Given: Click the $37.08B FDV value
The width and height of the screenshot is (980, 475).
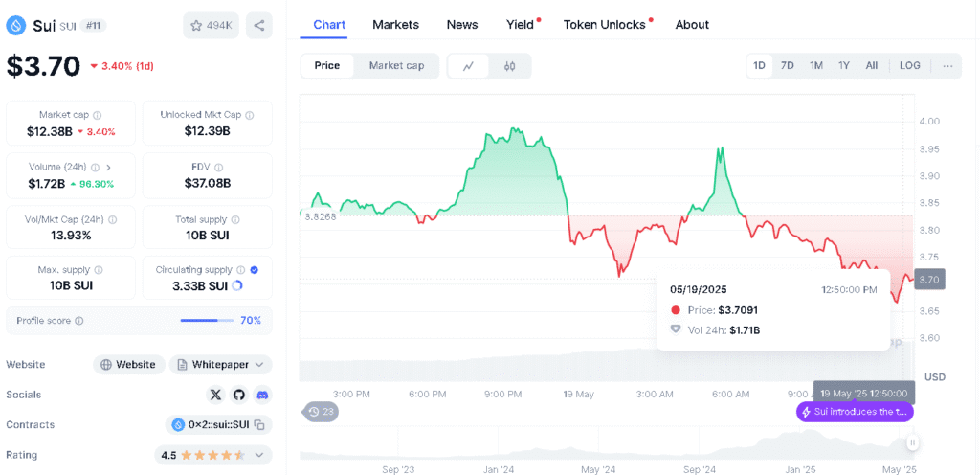Looking at the screenshot, I should tap(208, 184).
